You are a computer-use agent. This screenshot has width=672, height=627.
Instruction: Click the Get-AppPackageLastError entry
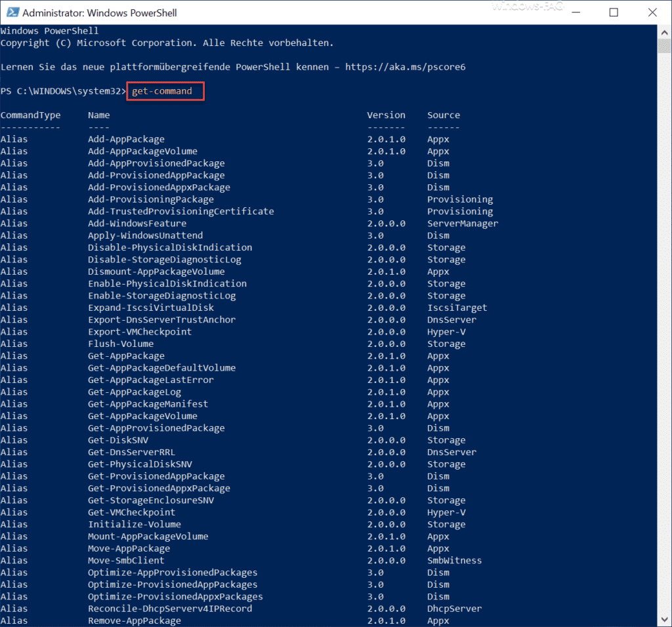[151, 380]
